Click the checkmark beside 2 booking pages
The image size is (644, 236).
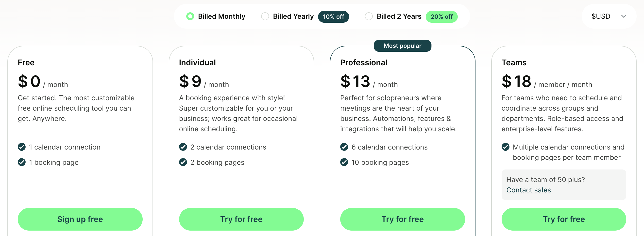(183, 162)
